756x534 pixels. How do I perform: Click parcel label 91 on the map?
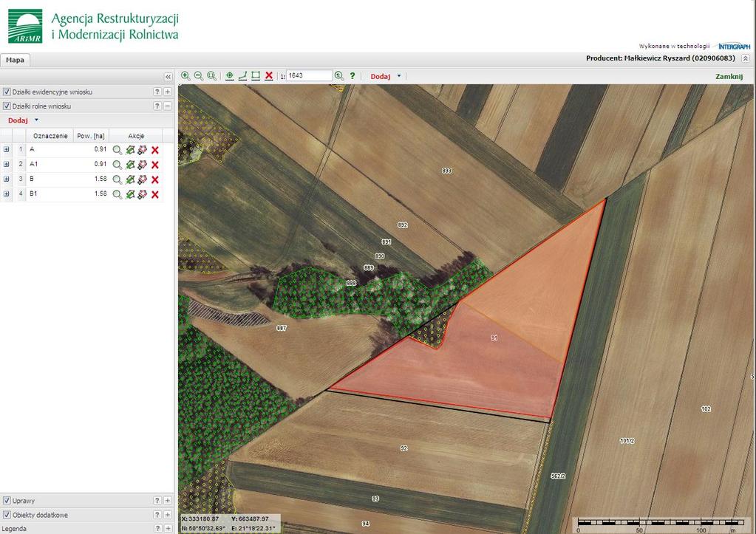pos(494,338)
